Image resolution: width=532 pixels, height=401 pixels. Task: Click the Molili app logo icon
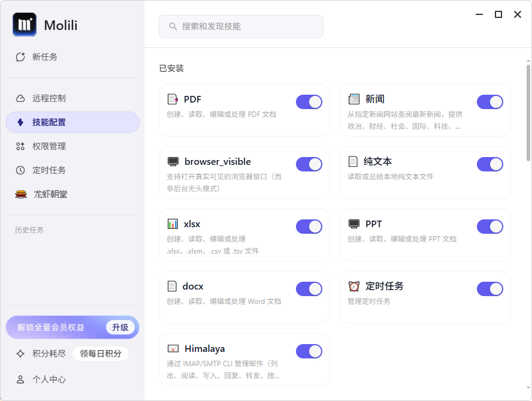[25, 25]
